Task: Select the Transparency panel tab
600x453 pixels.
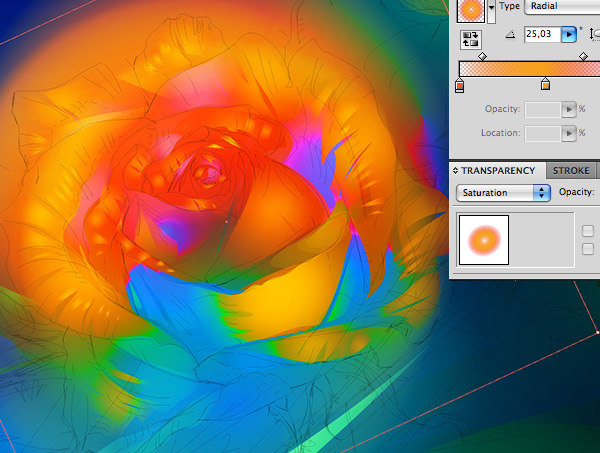Action: click(498, 171)
